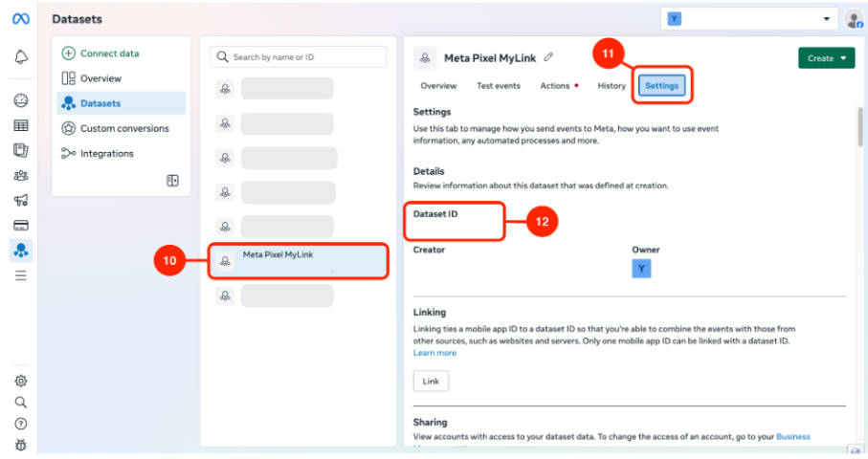Open the Create dropdown button
Screen dimensions: 868x459
(x=827, y=58)
